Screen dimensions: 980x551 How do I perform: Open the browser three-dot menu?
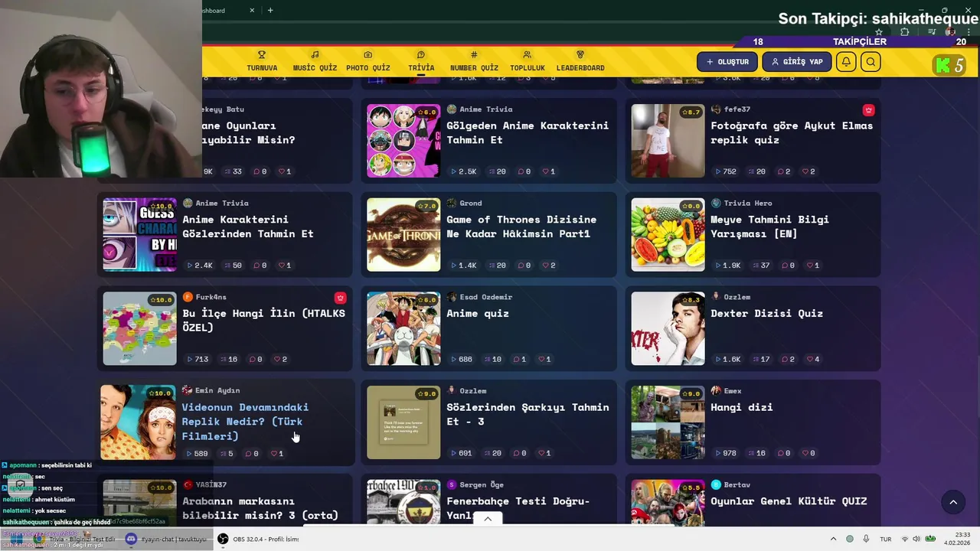point(969,31)
